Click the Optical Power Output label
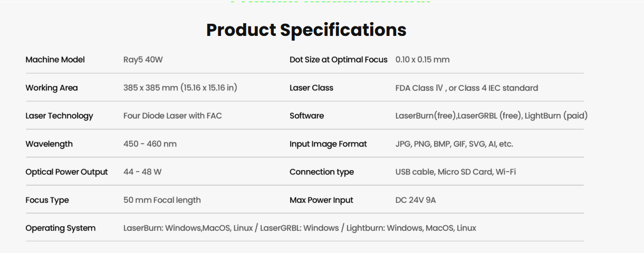The width and height of the screenshot is (644, 253). (66, 172)
